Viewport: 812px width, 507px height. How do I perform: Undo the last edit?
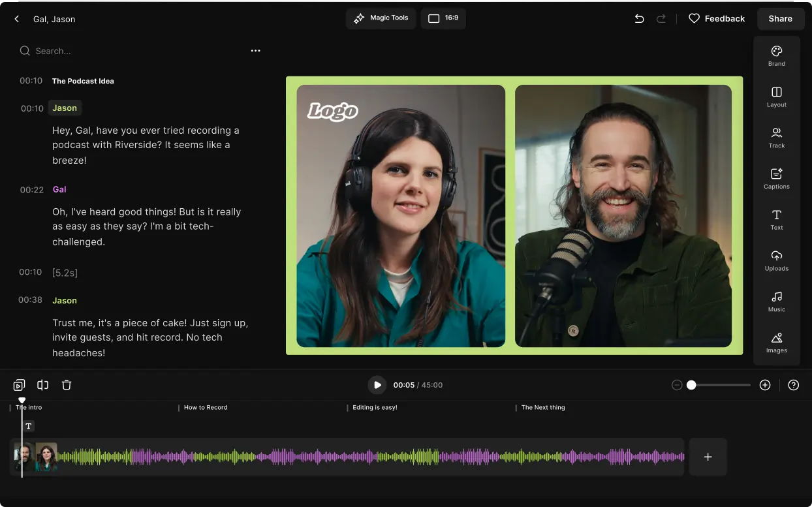point(639,19)
